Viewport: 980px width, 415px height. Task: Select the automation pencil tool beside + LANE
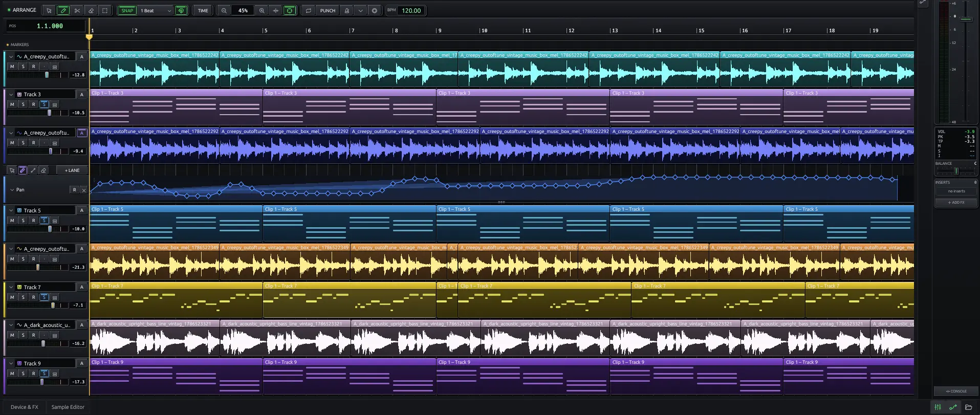pyautogui.click(x=23, y=170)
